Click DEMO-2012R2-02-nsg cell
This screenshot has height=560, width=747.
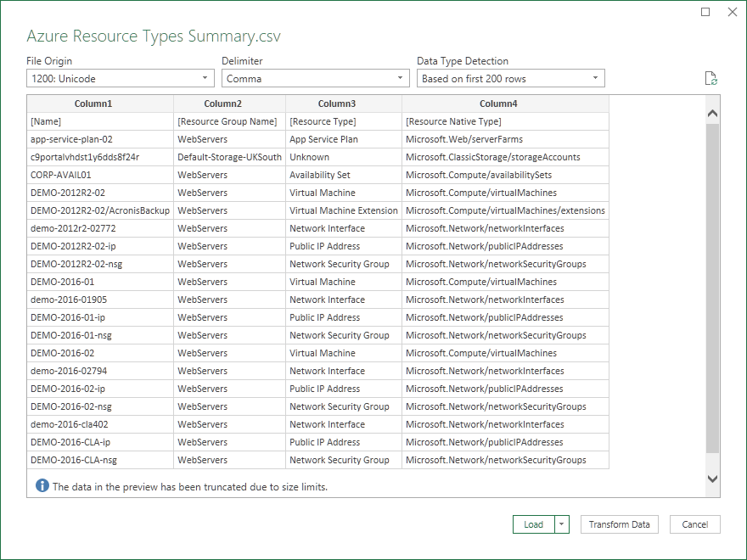tap(100, 264)
